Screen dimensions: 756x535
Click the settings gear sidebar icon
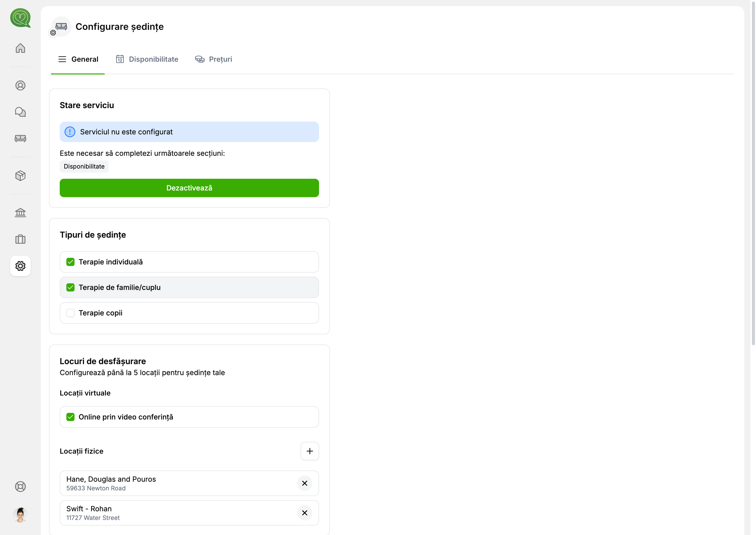tap(20, 266)
